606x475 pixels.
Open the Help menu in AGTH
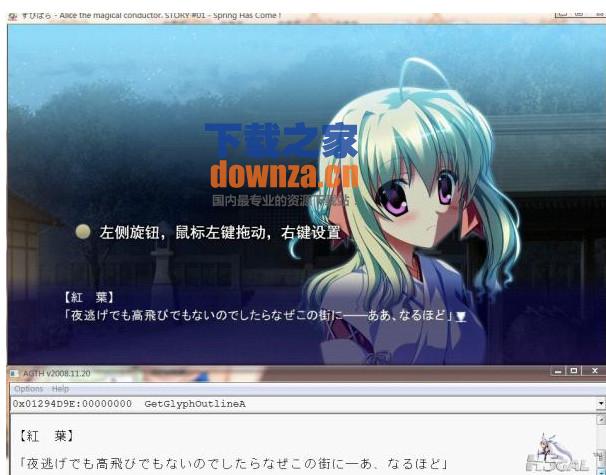pos(60,388)
